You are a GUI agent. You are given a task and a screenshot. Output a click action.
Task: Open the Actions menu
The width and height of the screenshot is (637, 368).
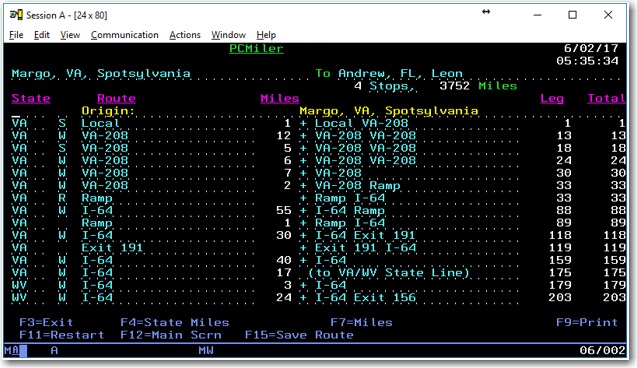pyautogui.click(x=185, y=35)
